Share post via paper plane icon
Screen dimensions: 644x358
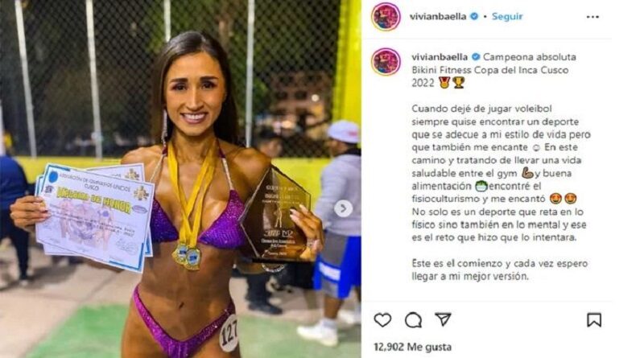(444, 319)
